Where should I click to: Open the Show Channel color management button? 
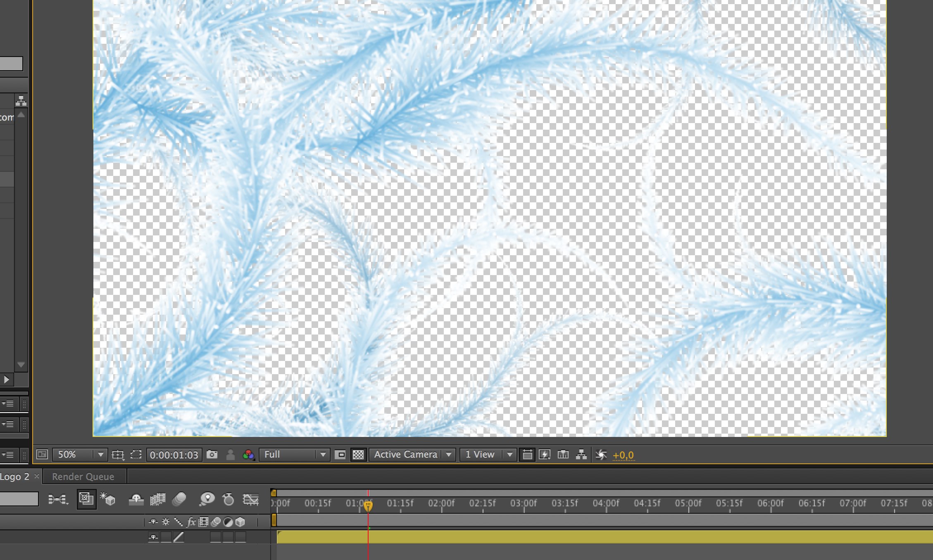click(248, 455)
